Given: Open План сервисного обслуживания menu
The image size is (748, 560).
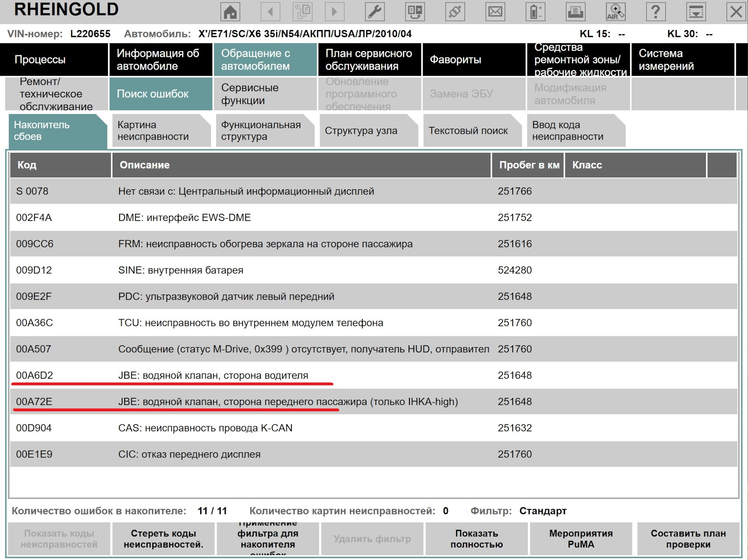Looking at the screenshot, I should tap(370, 60).
